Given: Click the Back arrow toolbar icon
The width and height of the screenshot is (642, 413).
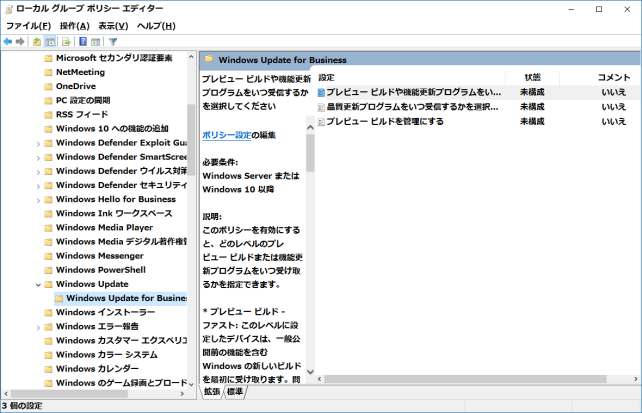Looking at the screenshot, I should [7, 42].
